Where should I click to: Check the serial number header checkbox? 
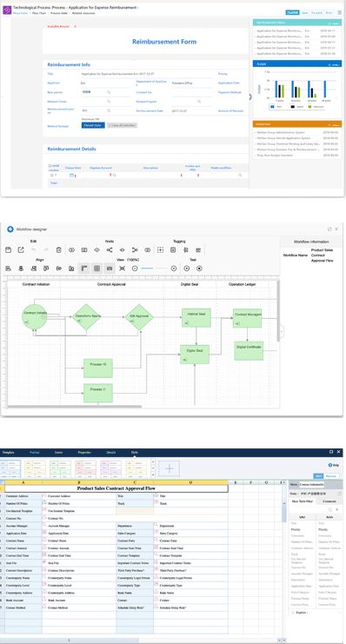point(50,165)
